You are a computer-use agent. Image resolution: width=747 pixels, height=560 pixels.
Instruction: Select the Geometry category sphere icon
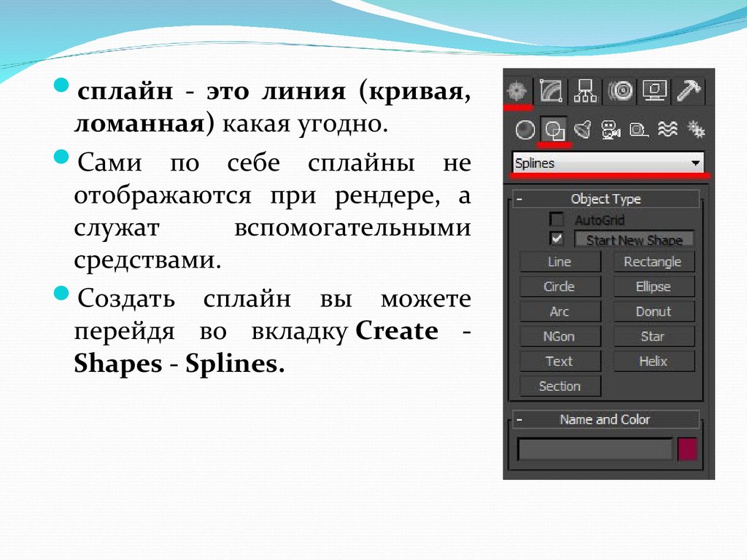tap(525, 130)
